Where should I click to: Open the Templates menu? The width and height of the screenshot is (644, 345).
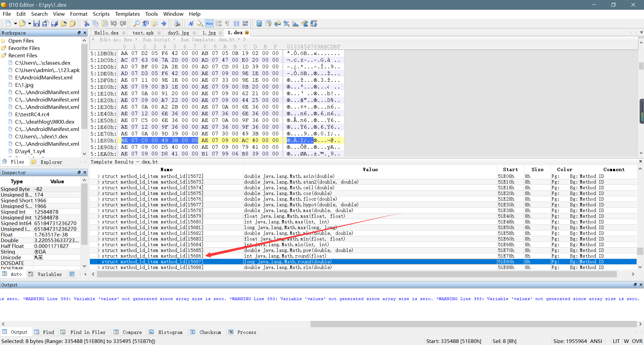coord(127,14)
